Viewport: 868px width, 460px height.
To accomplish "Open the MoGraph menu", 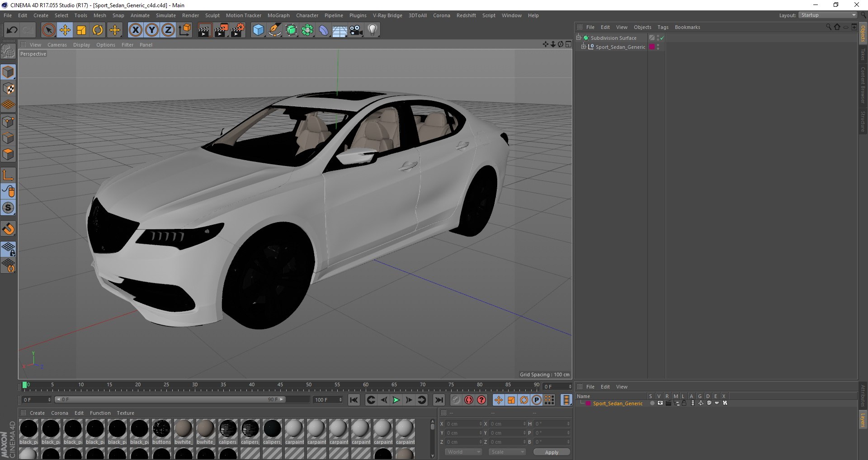I will (x=278, y=15).
